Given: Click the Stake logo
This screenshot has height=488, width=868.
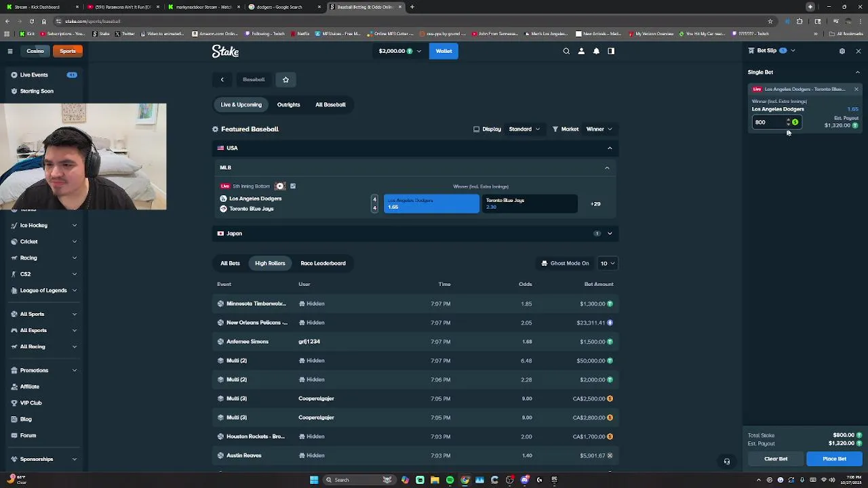Looking at the screenshot, I should point(225,51).
